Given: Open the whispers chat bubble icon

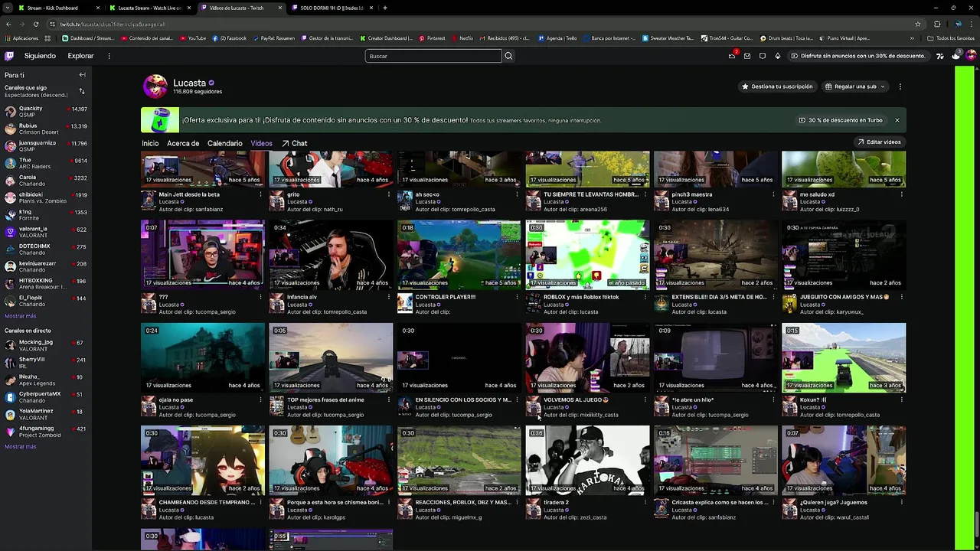Looking at the screenshot, I should pyautogui.click(x=763, y=56).
